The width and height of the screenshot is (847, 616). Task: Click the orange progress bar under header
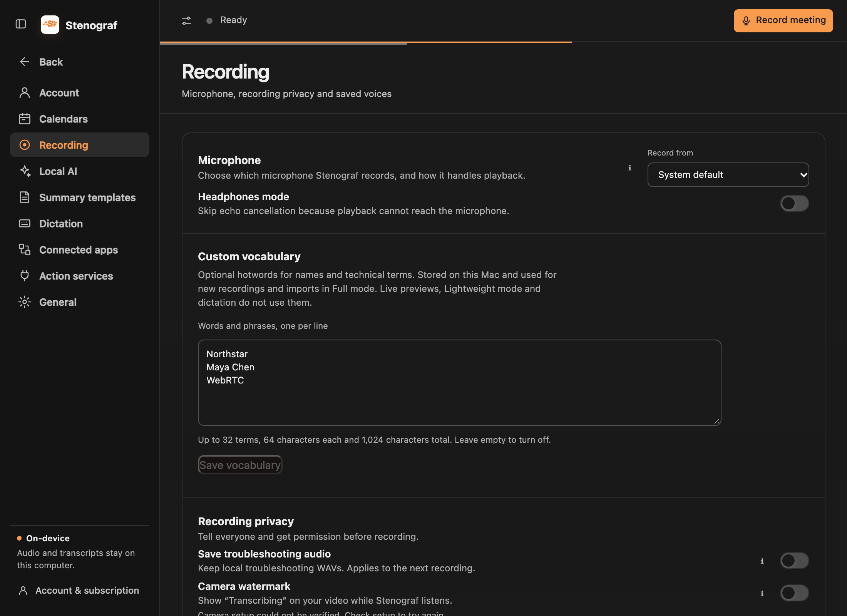coord(366,42)
